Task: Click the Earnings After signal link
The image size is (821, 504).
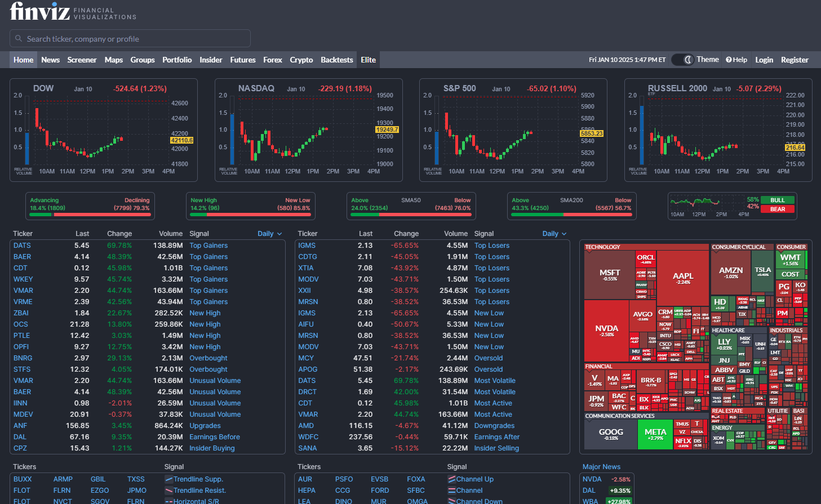Action: point(497,437)
